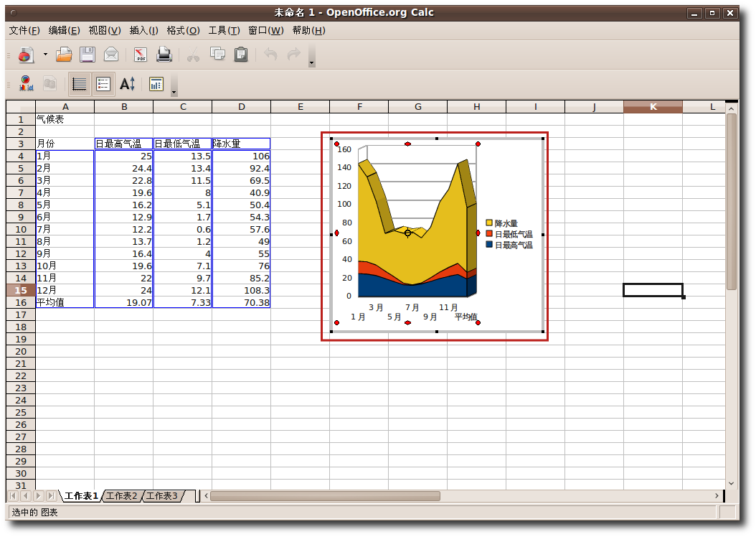Switch to the 工作表1 sheet tab

pos(81,496)
